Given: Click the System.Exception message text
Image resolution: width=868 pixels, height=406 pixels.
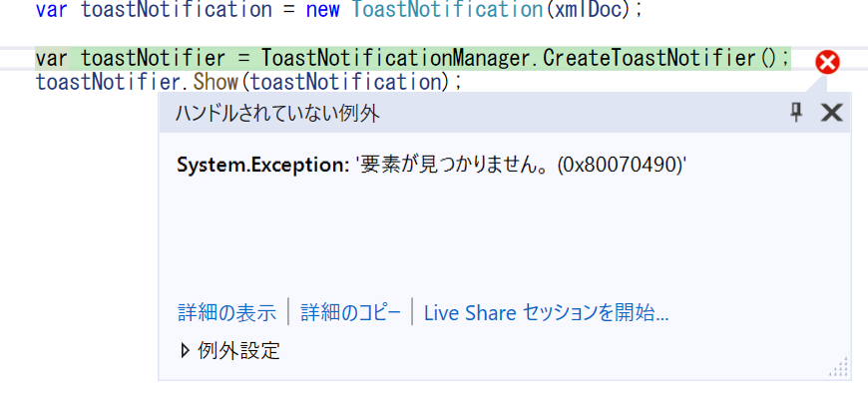Looking at the screenshot, I should (x=431, y=165).
